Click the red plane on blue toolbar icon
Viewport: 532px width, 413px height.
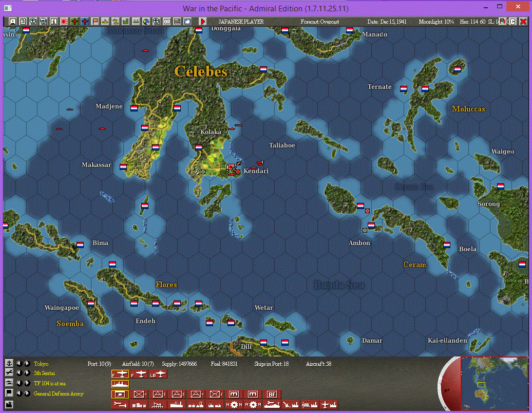click(85, 22)
